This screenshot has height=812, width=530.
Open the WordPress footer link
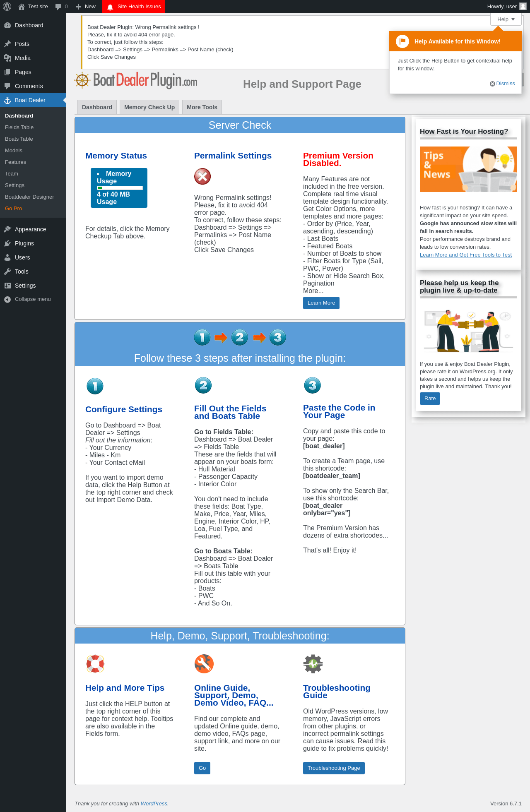click(154, 804)
